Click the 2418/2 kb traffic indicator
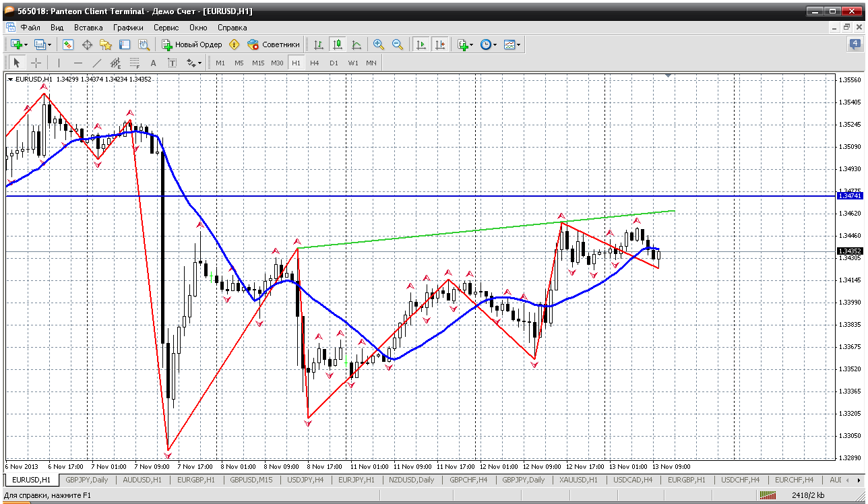This screenshot has width=868, height=504. tap(807, 496)
